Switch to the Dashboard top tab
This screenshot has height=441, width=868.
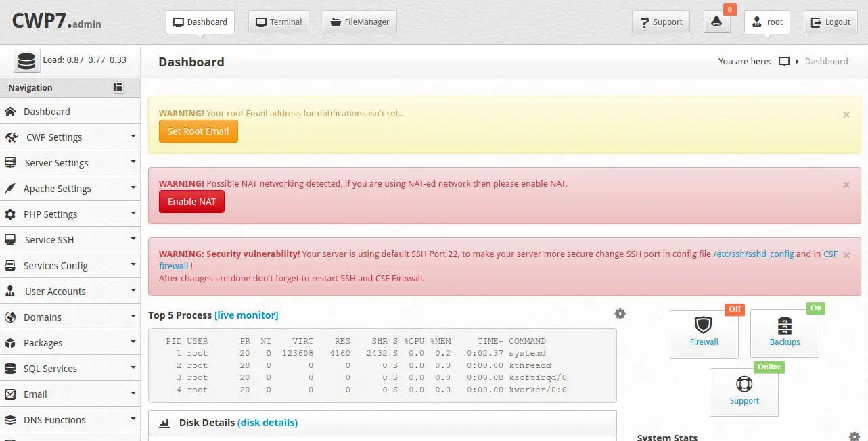click(x=200, y=22)
